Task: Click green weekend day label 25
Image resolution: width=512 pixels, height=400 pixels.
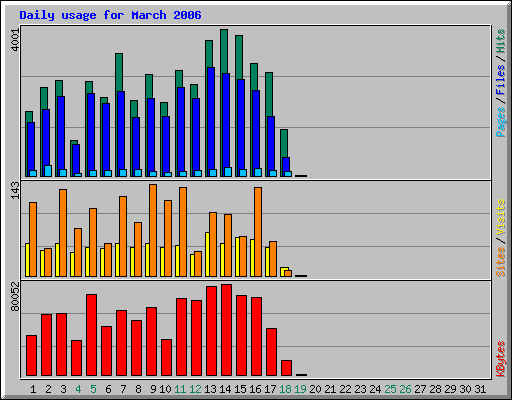Action: [x=390, y=389]
